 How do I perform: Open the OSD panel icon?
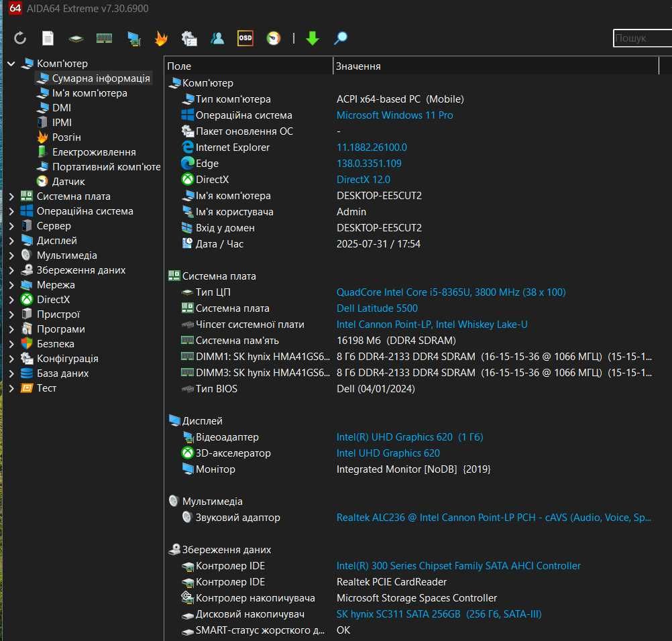click(x=245, y=38)
